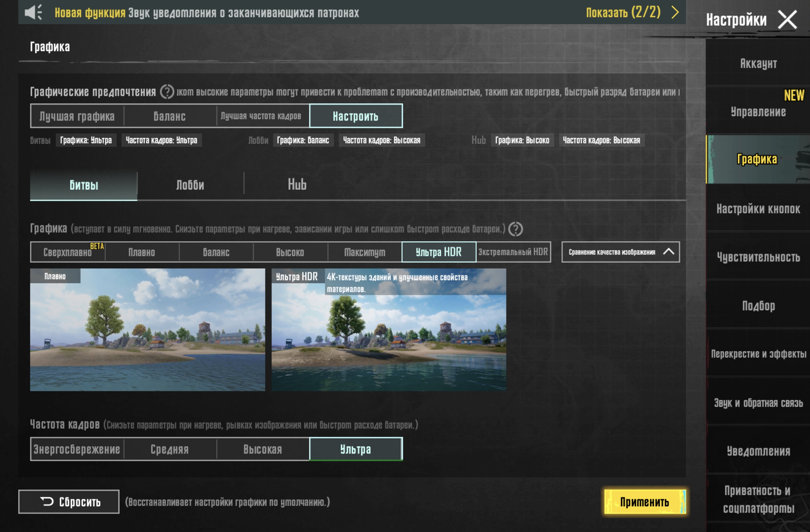
Task: Select Энергосбережение frame rate option
Action: 77,449
